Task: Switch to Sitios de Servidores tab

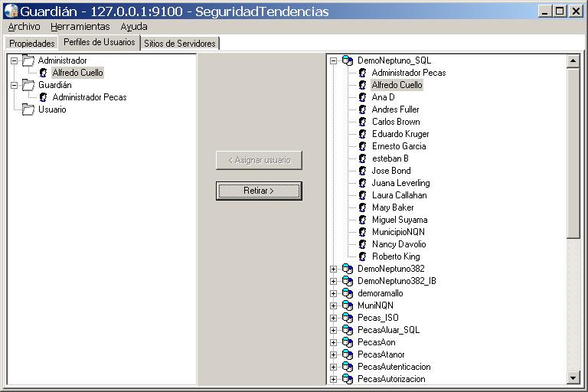Action: (x=180, y=44)
